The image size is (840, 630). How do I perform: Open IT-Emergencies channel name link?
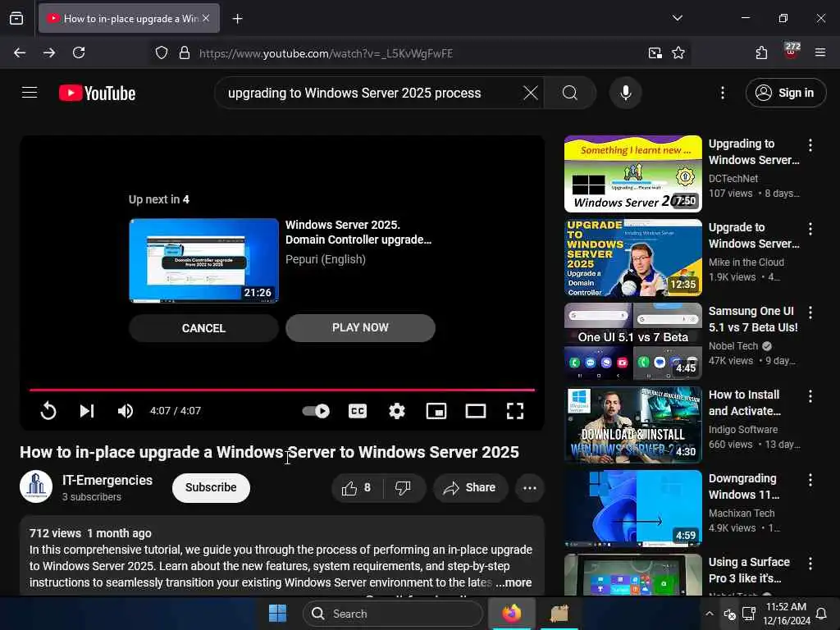107,480
